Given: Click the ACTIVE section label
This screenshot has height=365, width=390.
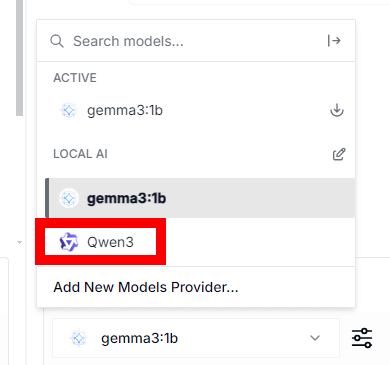Looking at the screenshot, I should pyautogui.click(x=75, y=78).
